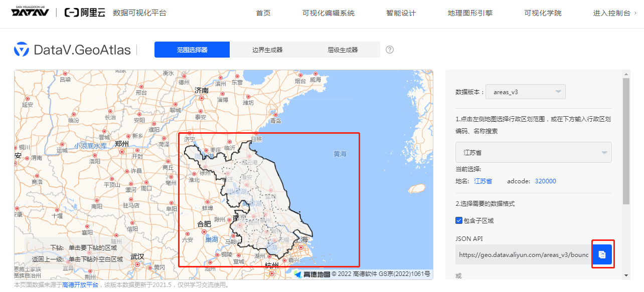Click the 合肥 city marker on the map
The height and width of the screenshot is (292, 644).
click(x=204, y=231)
